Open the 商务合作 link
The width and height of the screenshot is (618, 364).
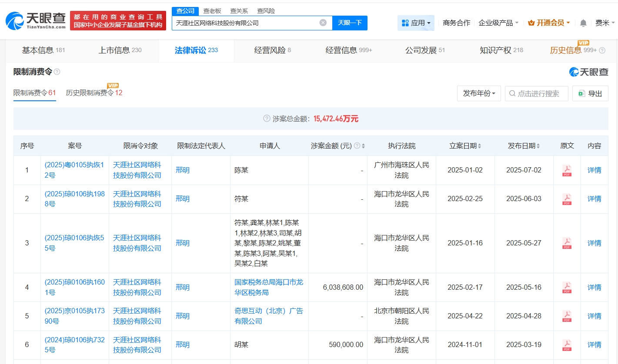pyautogui.click(x=456, y=23)
